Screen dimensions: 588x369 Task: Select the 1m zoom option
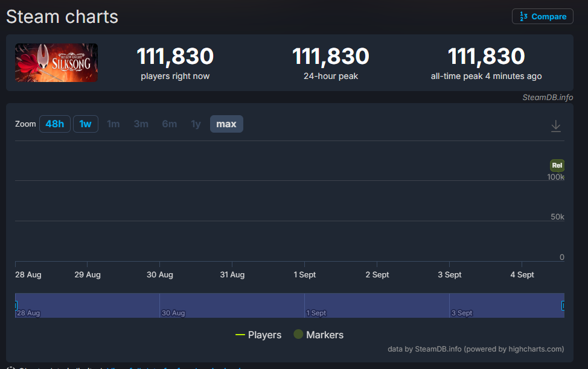(113, 124)
